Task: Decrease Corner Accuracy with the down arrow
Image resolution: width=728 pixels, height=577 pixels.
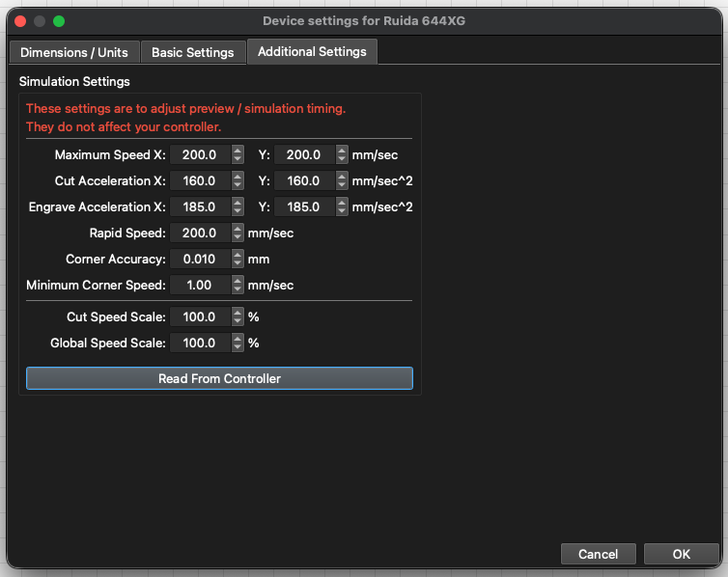Action: pyautogui.click(x=238, y=262)
